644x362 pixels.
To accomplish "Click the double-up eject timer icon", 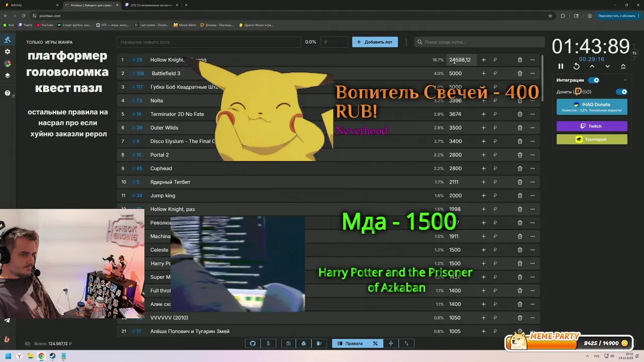I will (x=623, y=66).
